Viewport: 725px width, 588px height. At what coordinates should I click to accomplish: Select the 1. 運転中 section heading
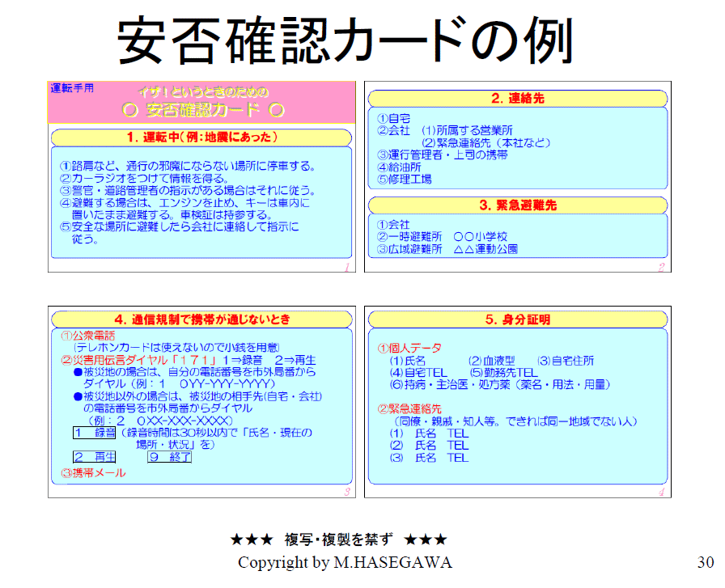201,136
